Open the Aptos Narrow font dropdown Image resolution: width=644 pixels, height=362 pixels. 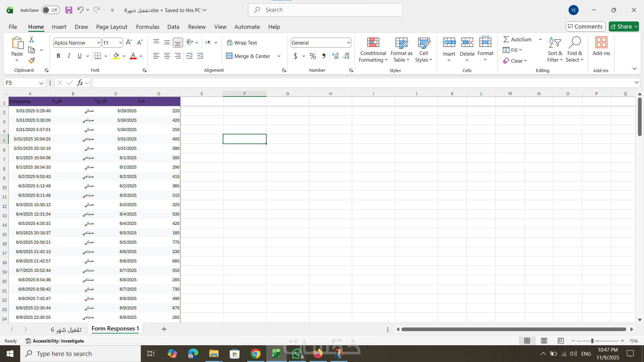[98, 43]
